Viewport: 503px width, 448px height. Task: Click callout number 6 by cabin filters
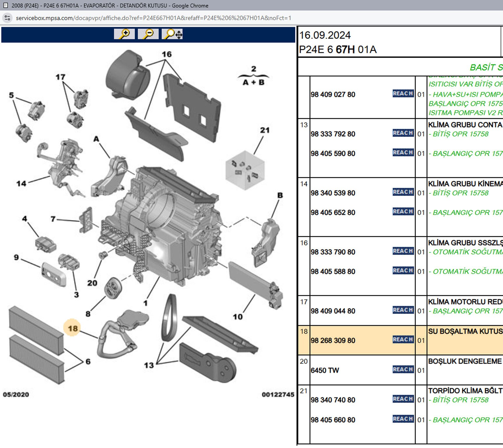(88, 362)
